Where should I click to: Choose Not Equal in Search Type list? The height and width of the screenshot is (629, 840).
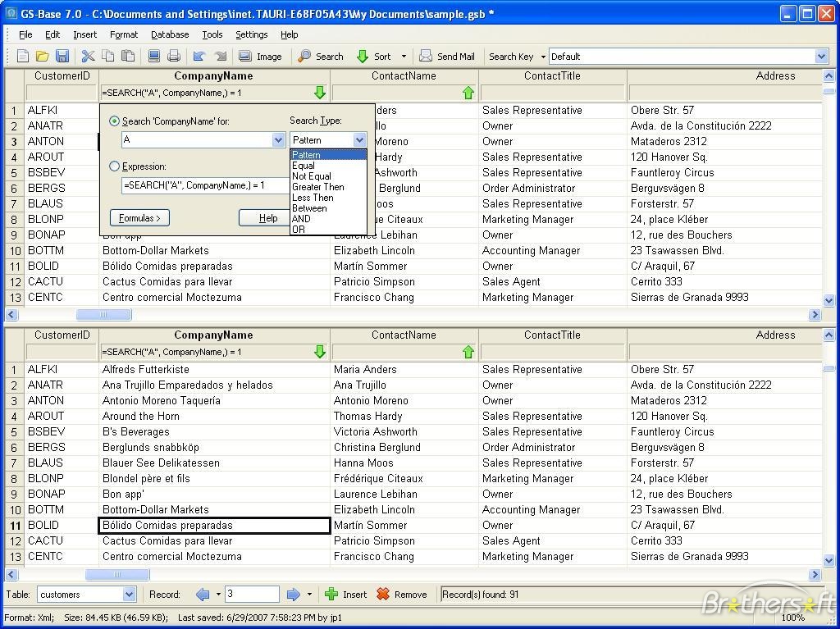tap(328, 176)
